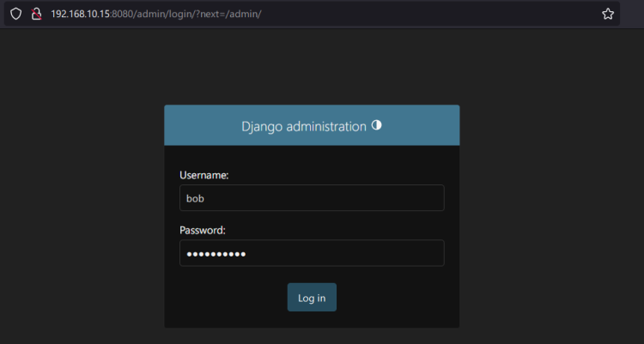Select the URL in the address bar
Screen dimensions: 644x344
pos(156,14)
